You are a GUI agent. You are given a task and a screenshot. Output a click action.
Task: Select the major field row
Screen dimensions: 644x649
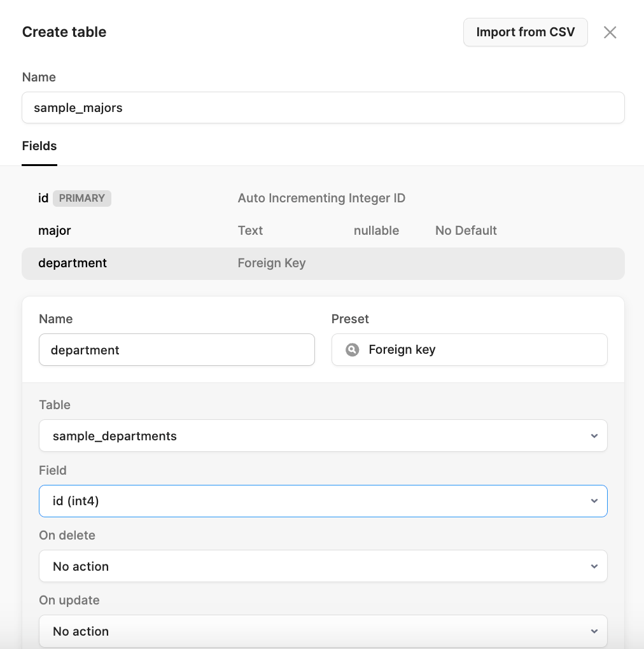tap(323, 230)
